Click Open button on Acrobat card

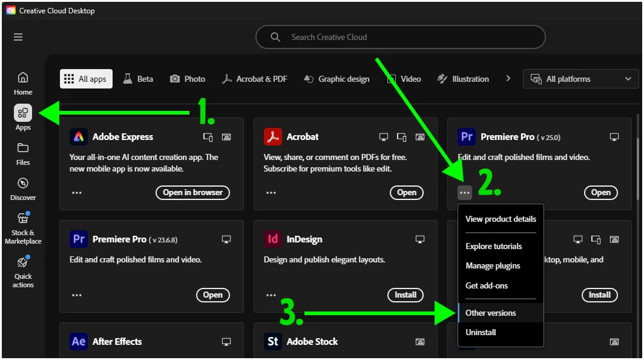tap(407, 193)
